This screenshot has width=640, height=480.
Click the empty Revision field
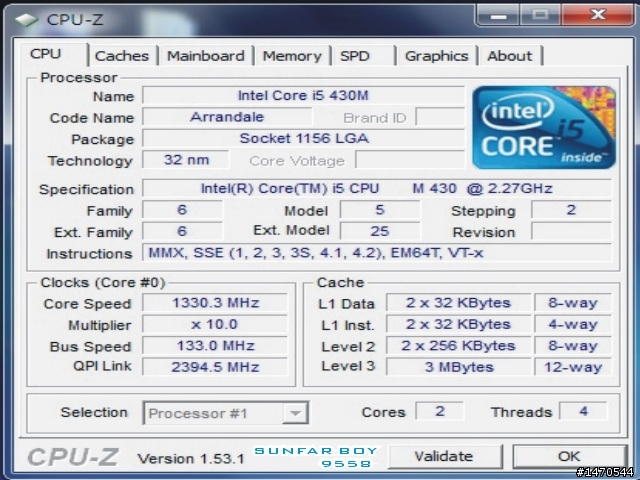point(571,231)
